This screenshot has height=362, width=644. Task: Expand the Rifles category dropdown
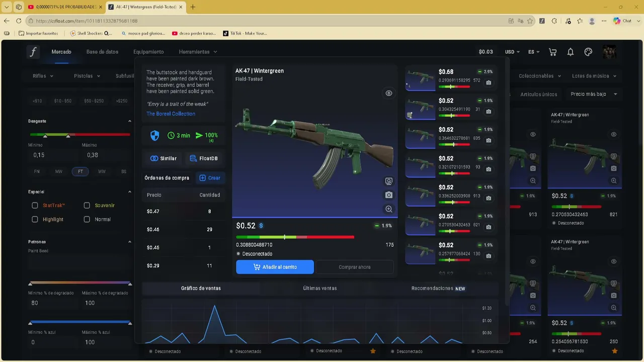click(43, 76)
